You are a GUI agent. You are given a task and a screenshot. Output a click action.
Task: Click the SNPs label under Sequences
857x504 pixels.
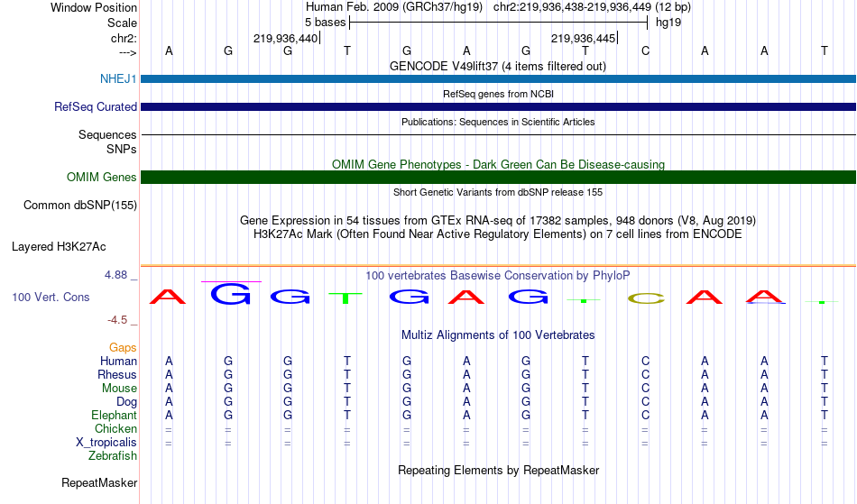tap(122, 149)
